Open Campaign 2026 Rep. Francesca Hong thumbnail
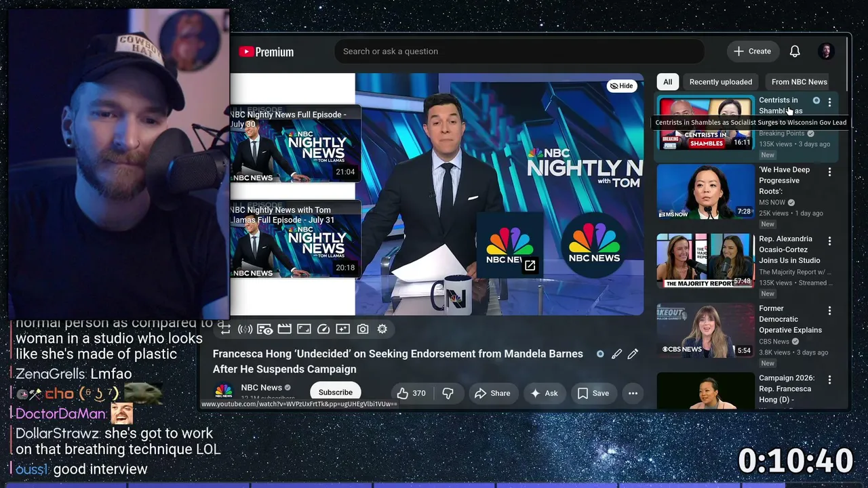The image size is (868, 488). click(x=705, y=391)
